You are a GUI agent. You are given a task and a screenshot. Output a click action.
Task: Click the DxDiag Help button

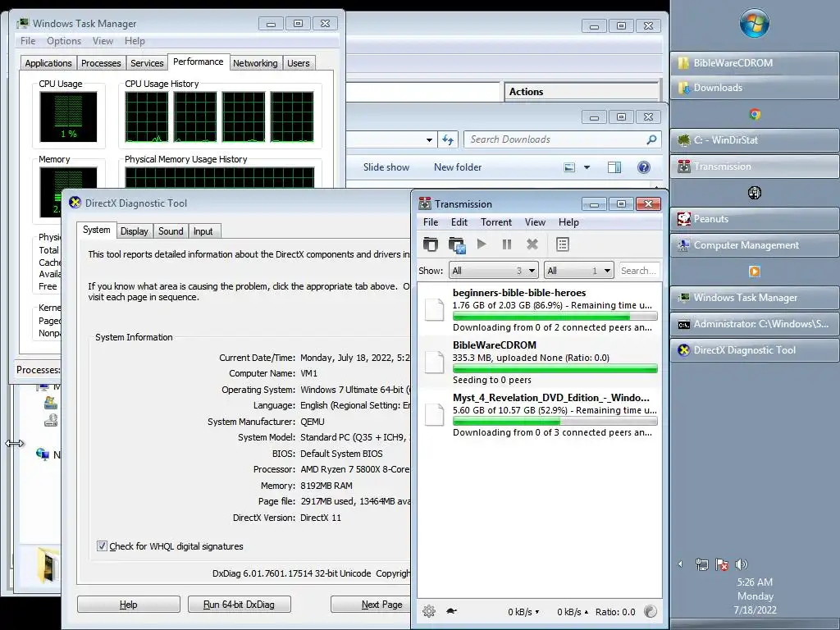pos(129,605)
